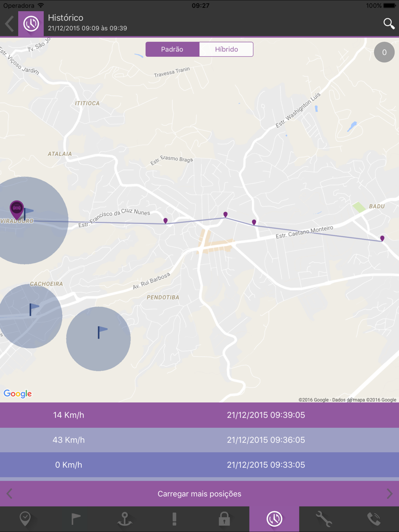Open the location pin tab
The height and width of the screenshot is (532, 399).
point(25,519)
